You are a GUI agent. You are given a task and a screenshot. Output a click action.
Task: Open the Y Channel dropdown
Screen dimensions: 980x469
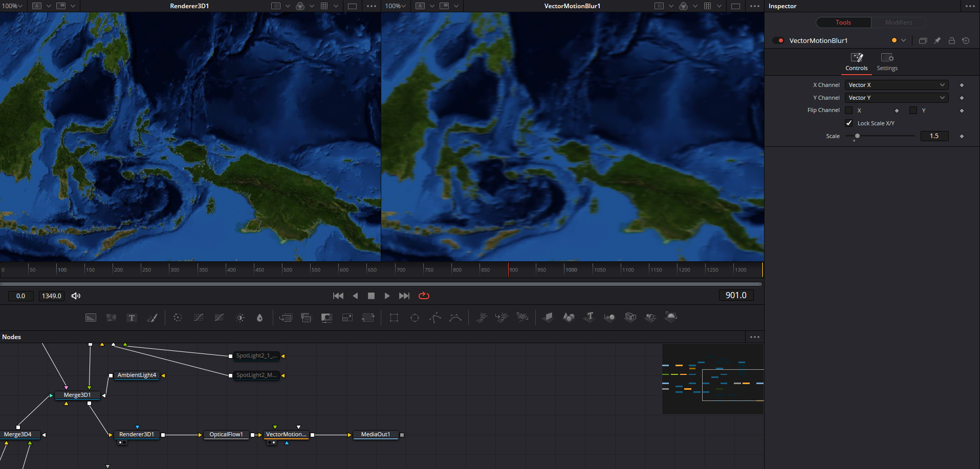(897, 98)
